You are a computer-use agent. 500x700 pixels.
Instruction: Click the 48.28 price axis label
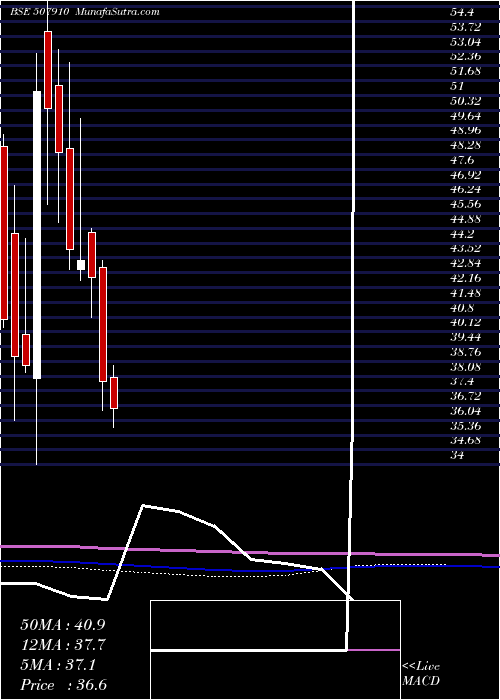pos(465,145)
